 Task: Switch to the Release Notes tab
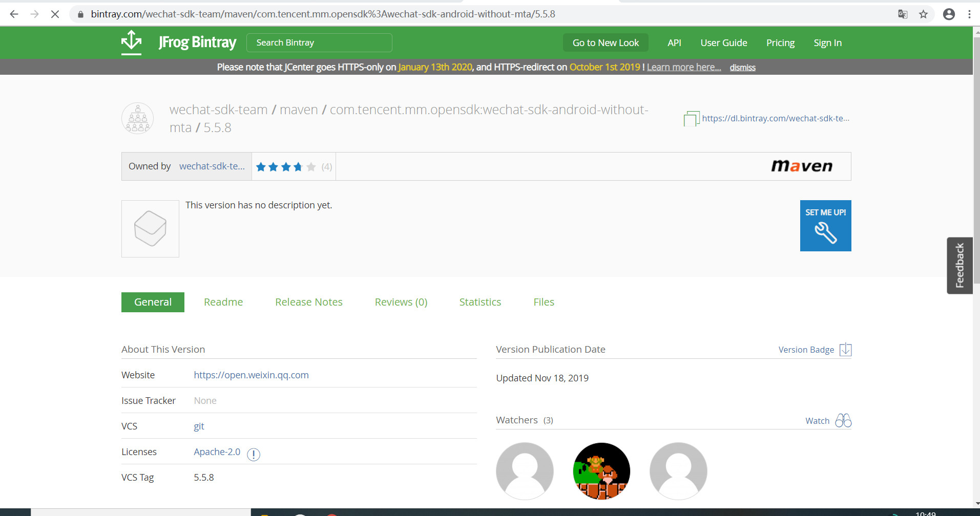(309, 302)
